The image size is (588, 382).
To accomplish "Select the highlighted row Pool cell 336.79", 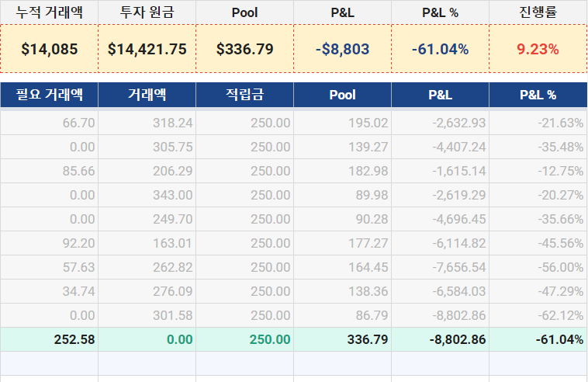I will (342, 339).
